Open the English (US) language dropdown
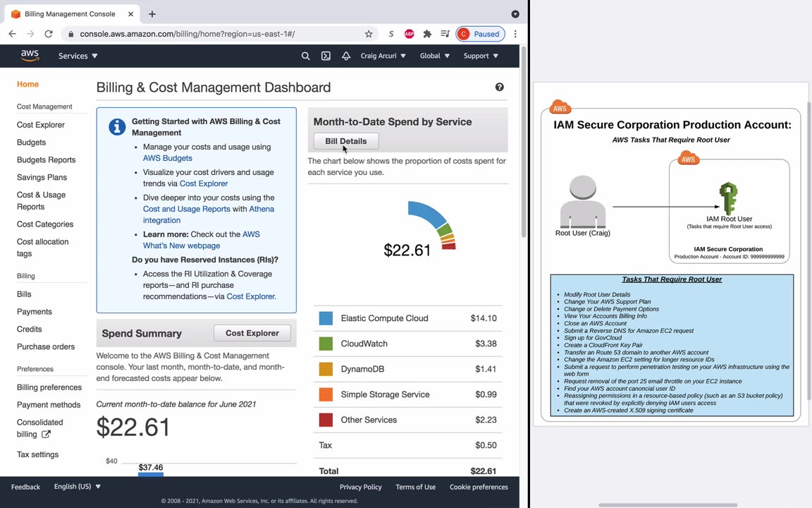The width and height of the screenshot is (812, 508). pyautogui.click(x=77, y=486)
